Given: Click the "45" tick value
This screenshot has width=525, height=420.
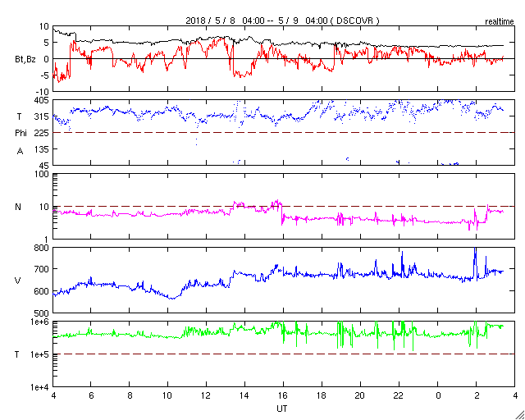Looking at the screenshot, I should (44, 167).
